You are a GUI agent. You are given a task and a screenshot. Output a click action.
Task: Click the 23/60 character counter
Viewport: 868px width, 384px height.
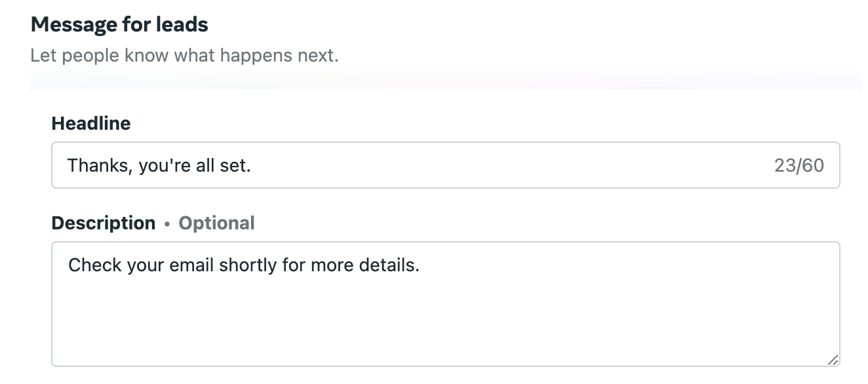pyautogui.click(x=799, y=165)
